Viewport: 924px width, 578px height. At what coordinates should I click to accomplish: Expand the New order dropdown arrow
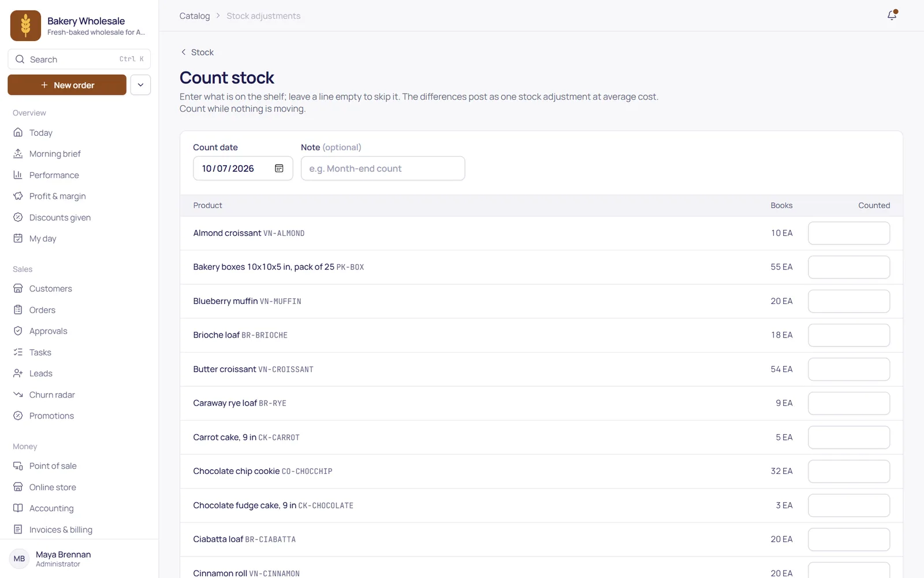pos(140,85)
